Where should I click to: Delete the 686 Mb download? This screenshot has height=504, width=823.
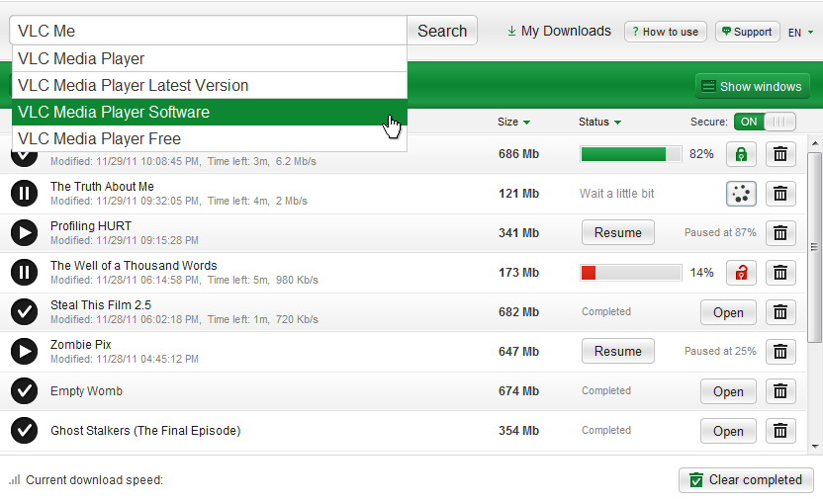pyautogui.click(x=780, y=154)
